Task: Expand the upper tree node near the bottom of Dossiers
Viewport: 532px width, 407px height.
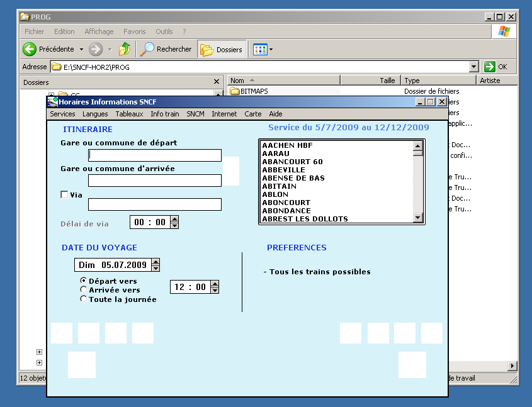Action: click(x=40, y=352)
